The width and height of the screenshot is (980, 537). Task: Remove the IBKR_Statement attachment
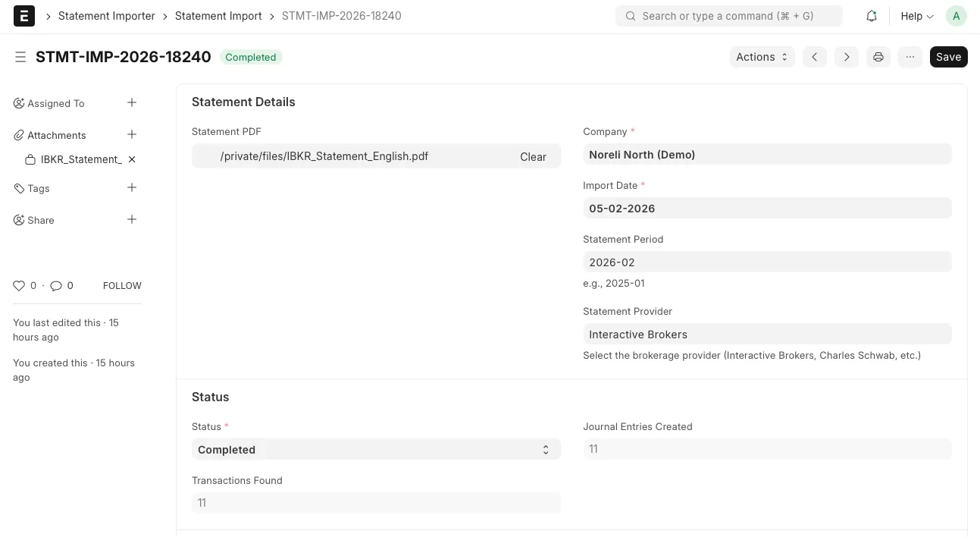pyautogui.click(x=132, y=159)
